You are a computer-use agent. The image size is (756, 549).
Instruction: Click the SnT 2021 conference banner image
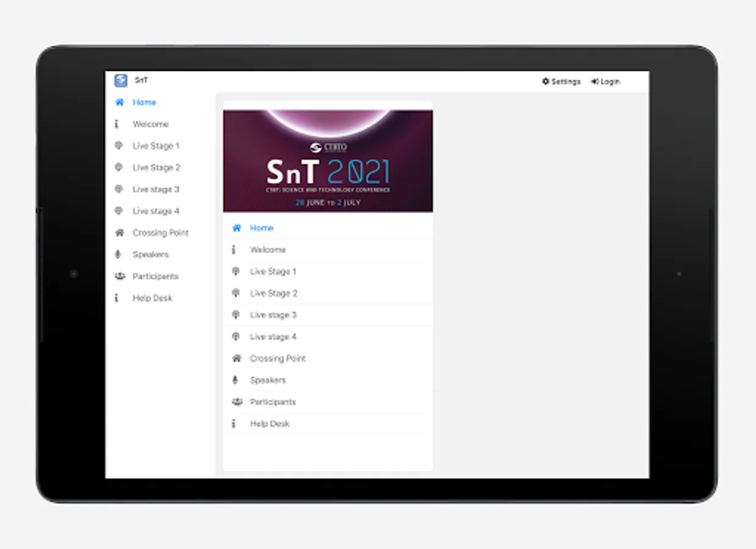tap(328, 161)
